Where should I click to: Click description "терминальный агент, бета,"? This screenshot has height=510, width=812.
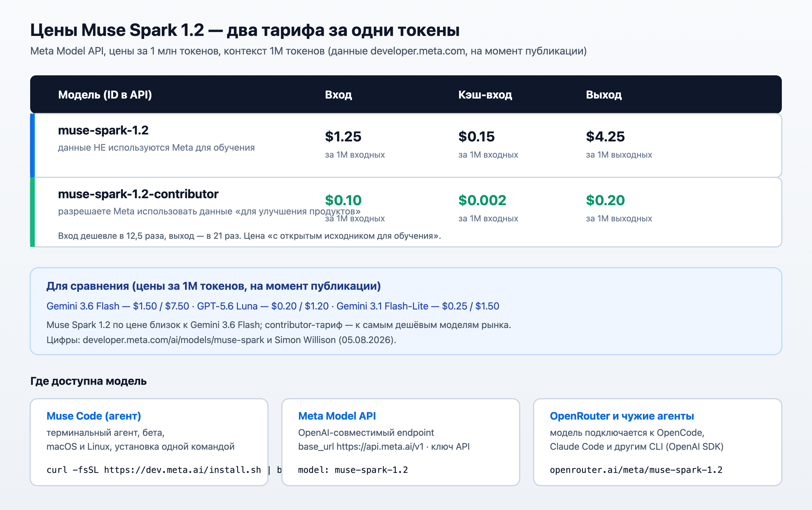click(106, 433)
